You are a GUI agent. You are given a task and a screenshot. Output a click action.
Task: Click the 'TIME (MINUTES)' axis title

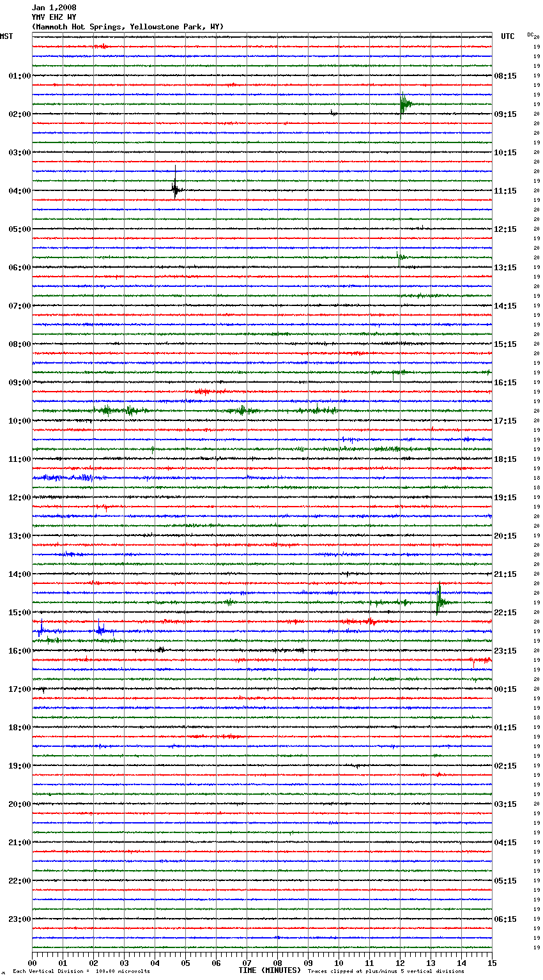(x=270, y=970)
